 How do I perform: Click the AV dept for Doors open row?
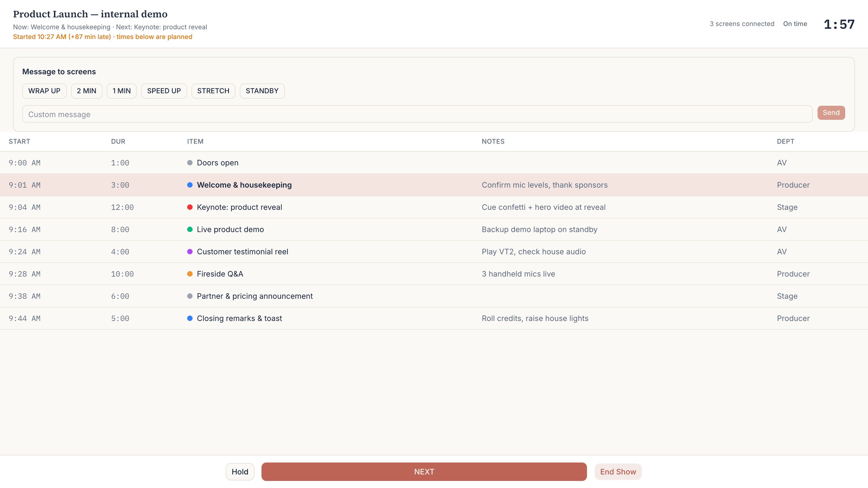[x=782, y=163]
